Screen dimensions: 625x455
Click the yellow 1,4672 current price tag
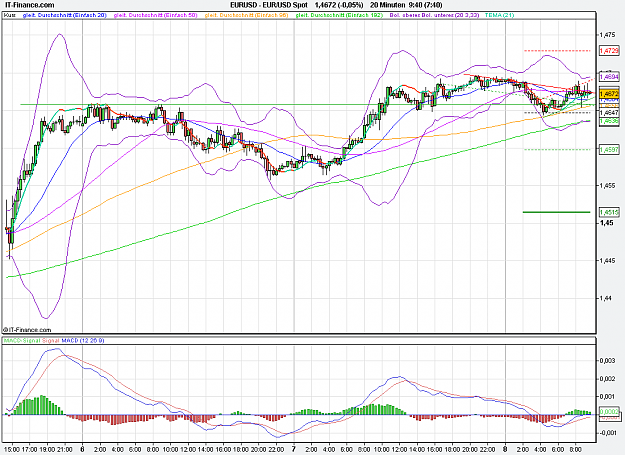tap(609, 94)
